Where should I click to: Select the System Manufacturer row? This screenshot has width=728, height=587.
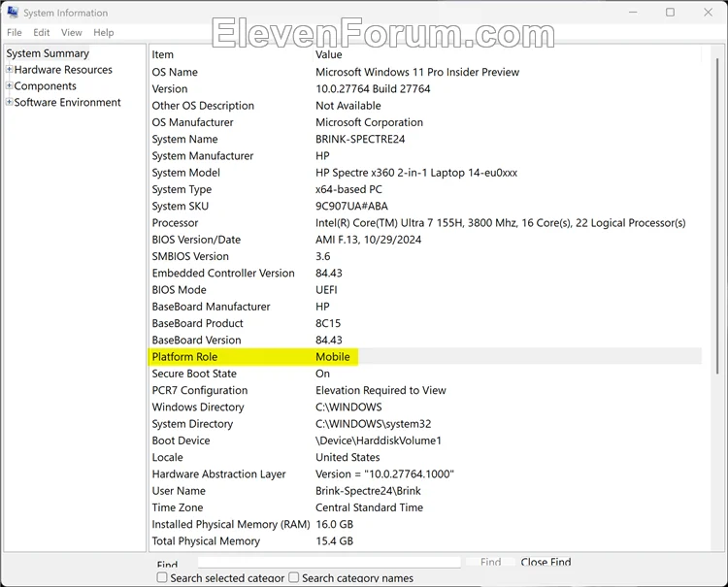point(425,155)
